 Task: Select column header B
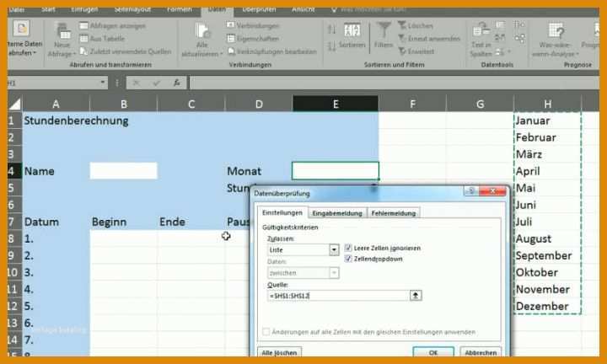[123, 104]
